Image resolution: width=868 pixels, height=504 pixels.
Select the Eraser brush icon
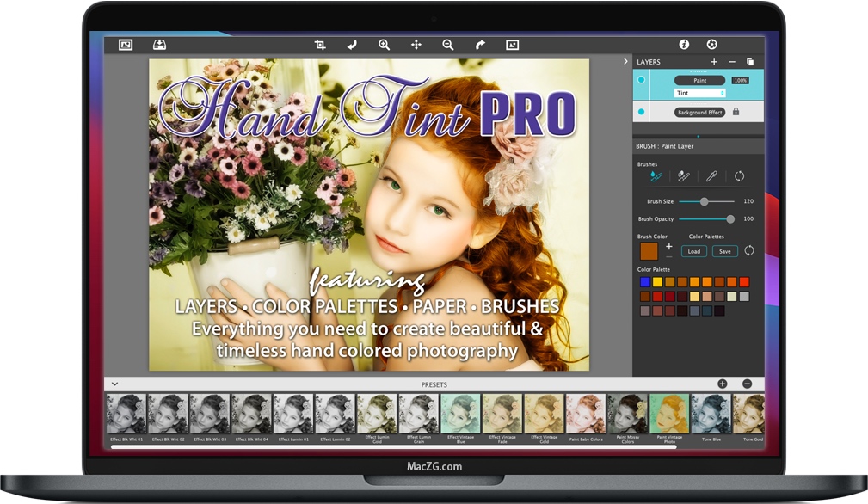(x=684, y=175)
